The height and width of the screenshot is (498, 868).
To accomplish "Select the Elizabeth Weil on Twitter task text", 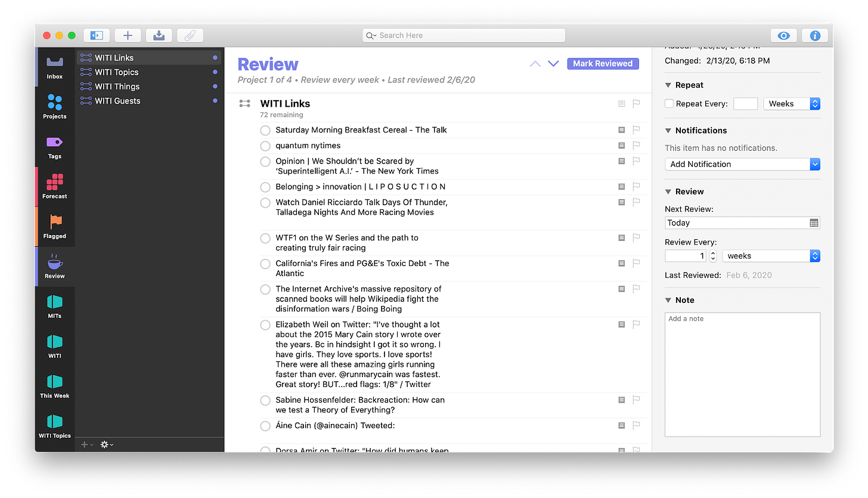I will (358, 354).
